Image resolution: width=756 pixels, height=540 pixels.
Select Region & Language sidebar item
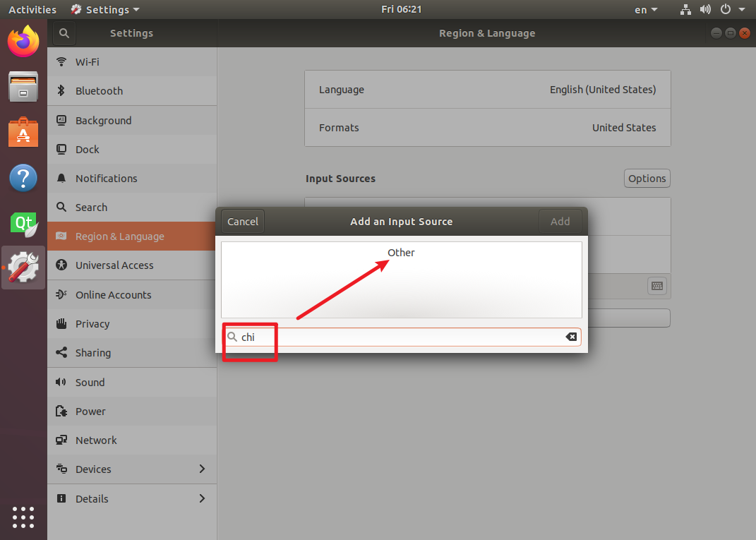coord(132,236)
